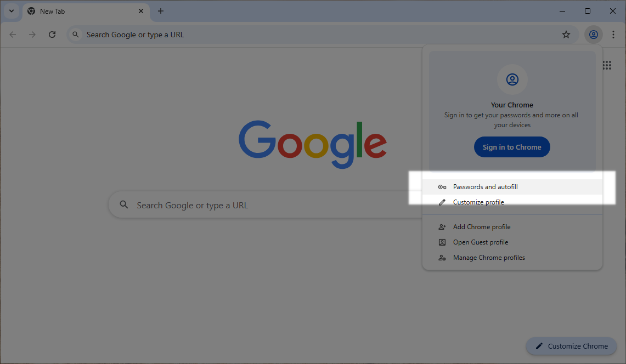Click the Google search box on page
Image resolution: width=626 pixels, height=364 pixels.
point(266,205)
